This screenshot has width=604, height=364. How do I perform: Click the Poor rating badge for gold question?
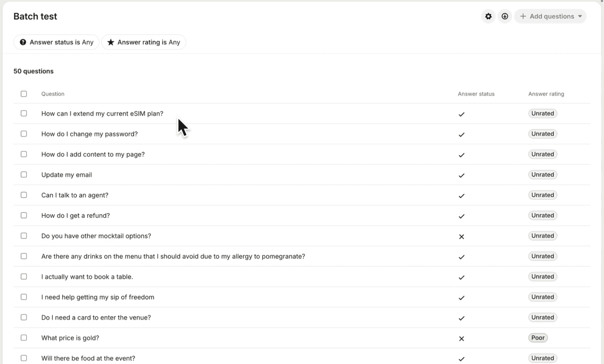click(x=538, y=338)
